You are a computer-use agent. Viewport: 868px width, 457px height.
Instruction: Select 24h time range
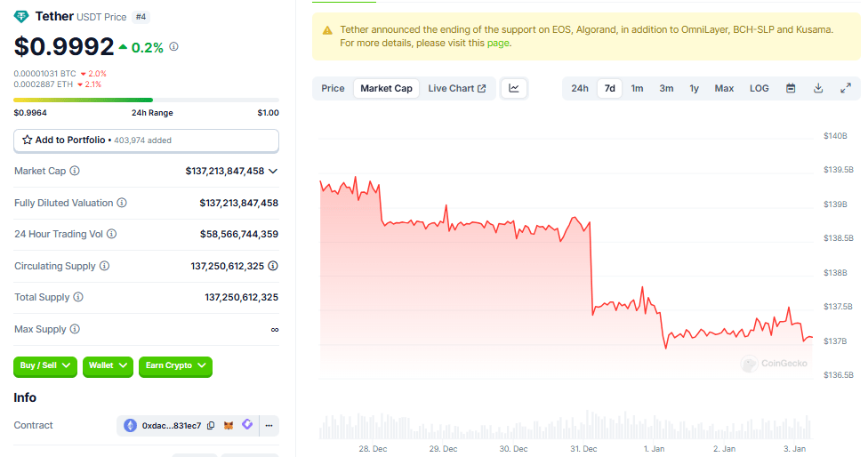[580, 89]
